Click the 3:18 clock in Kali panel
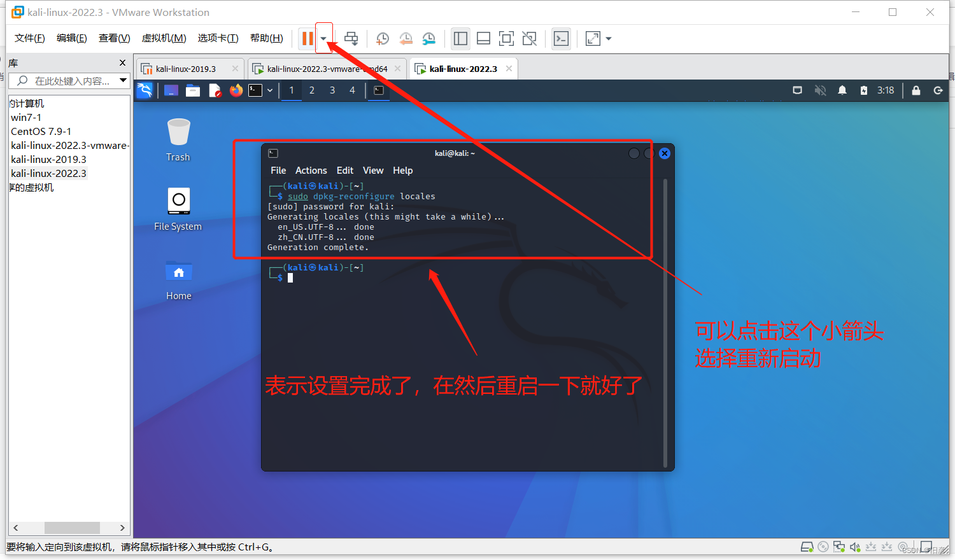This screenshot has width=955, height=560. (886, 90)
